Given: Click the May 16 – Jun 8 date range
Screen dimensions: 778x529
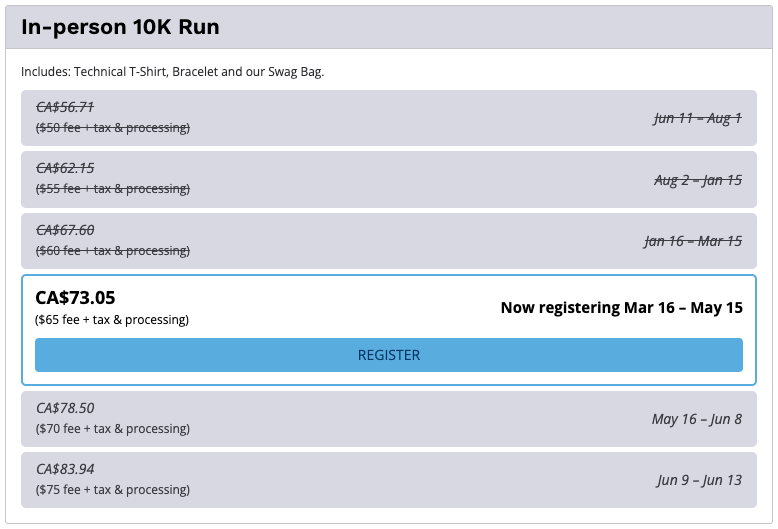Looking at the screenshot, I should coord(696,419).
